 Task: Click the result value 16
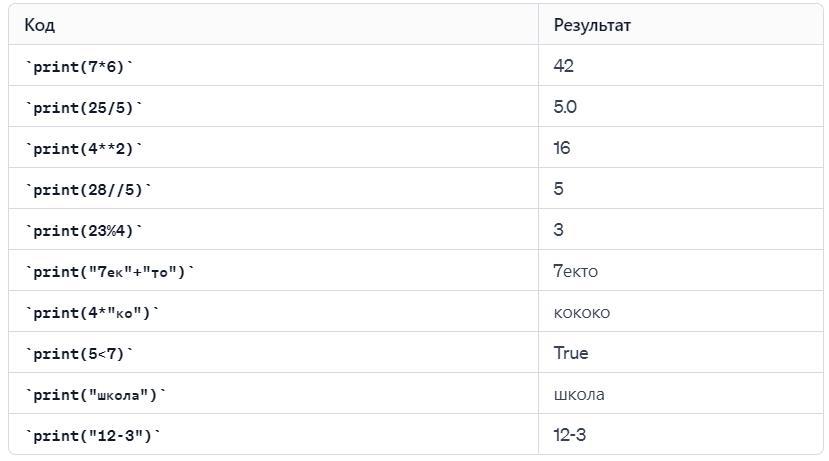562,147
